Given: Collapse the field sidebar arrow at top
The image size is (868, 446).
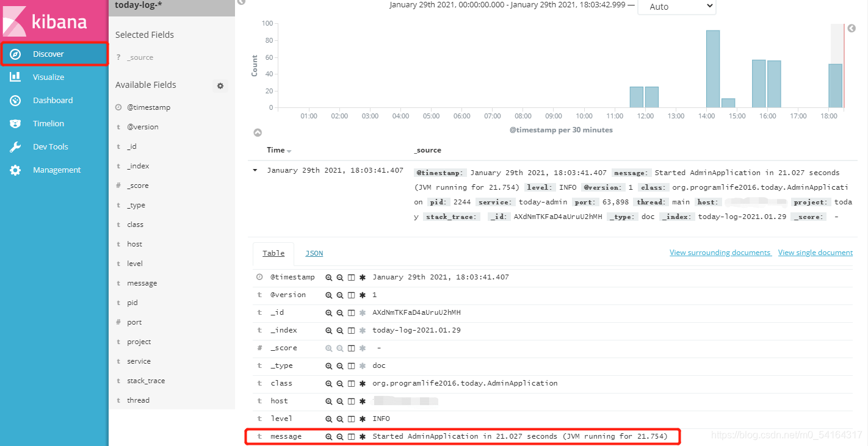Looking at the screenshot, I should (x=242, y=2).
